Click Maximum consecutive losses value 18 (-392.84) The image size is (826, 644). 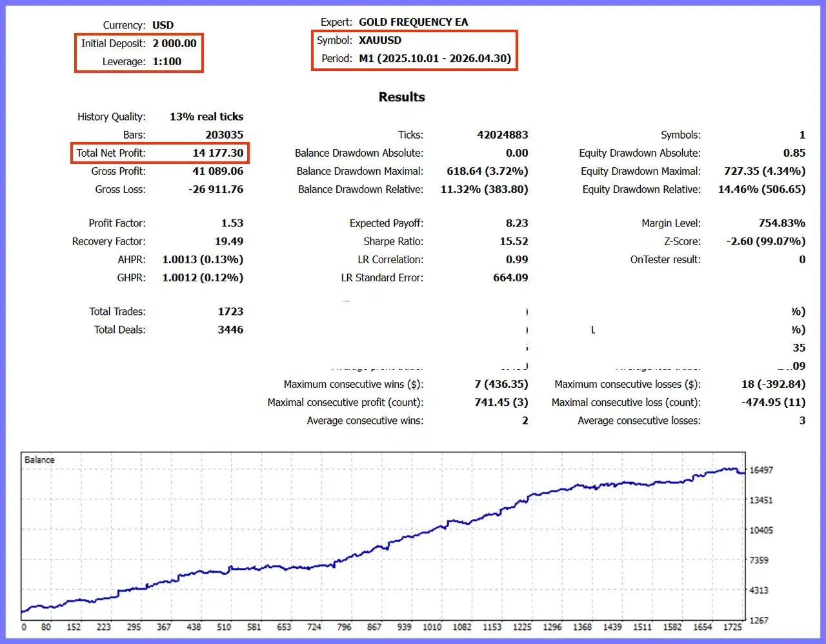(774, 384)
